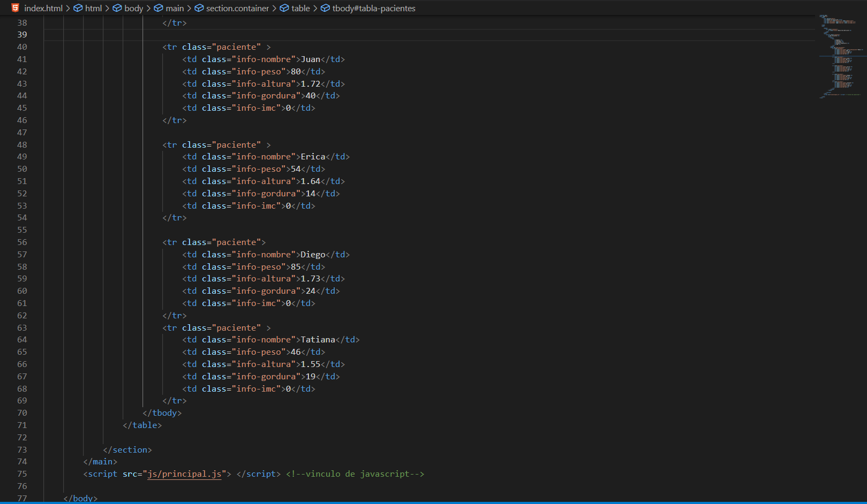The height and width of the screenshot is (504, 867).
Task: Click the HTML5 file icon in breadcrumb
Action: coord(15,8)
